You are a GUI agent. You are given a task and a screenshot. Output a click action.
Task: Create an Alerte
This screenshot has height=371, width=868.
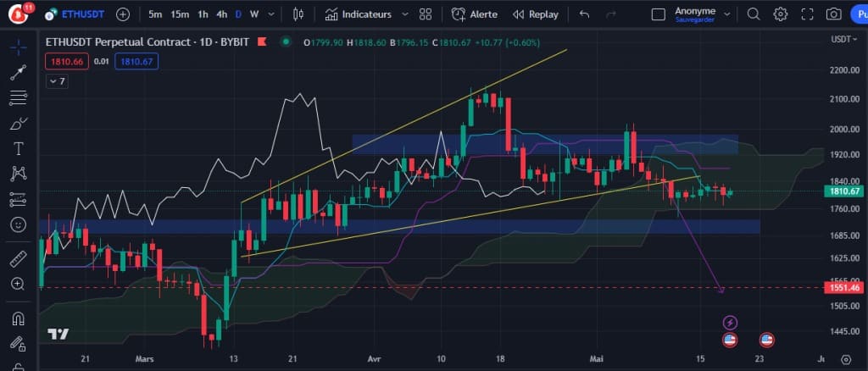475,14
